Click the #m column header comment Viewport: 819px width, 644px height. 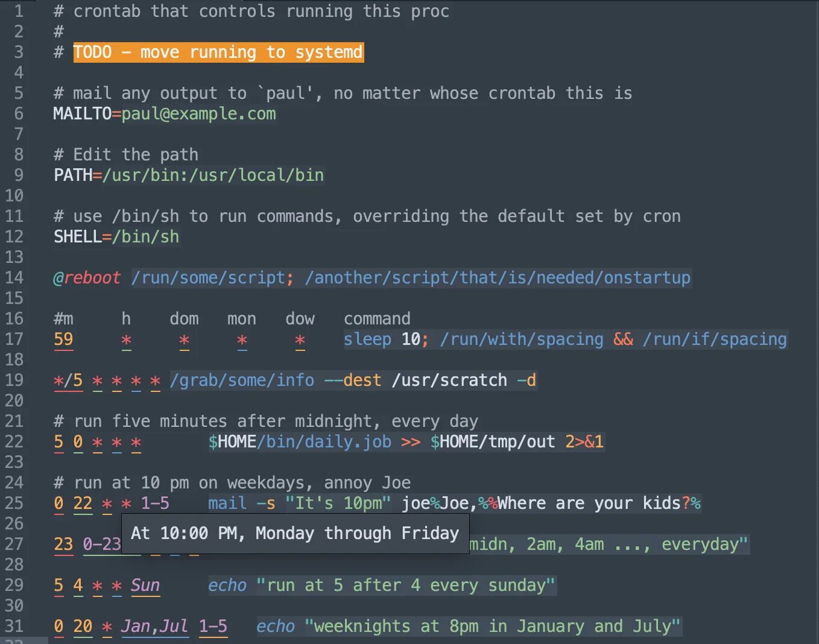coord(63,319)
